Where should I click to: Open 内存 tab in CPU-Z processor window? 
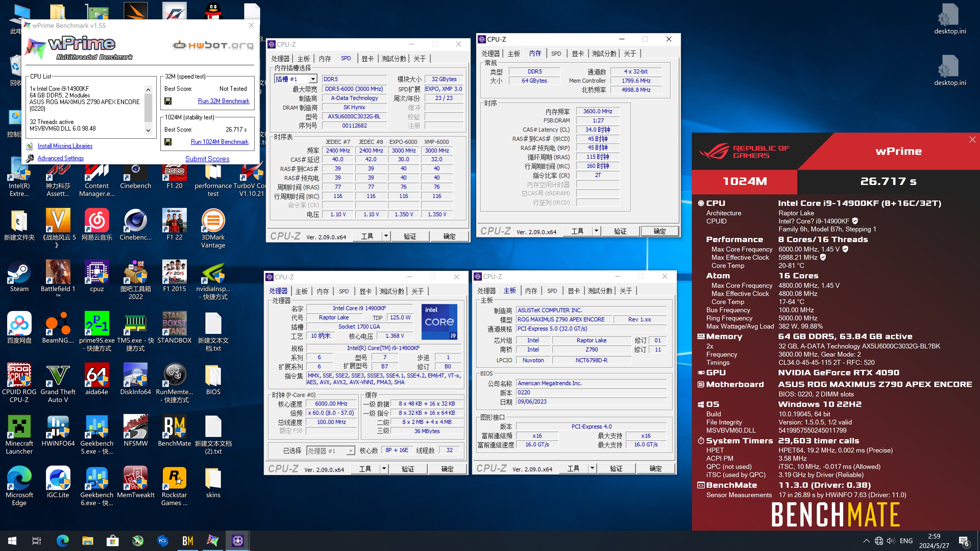323,291
